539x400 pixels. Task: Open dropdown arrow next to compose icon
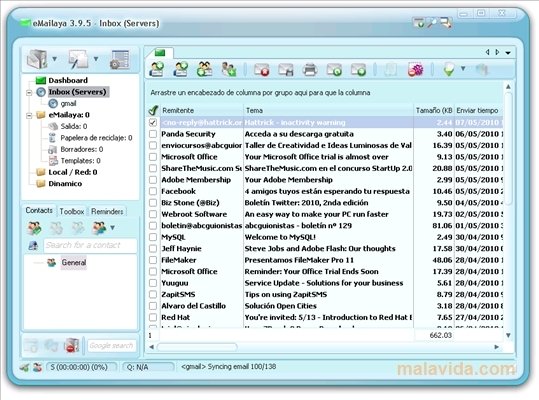pos(96,59)
